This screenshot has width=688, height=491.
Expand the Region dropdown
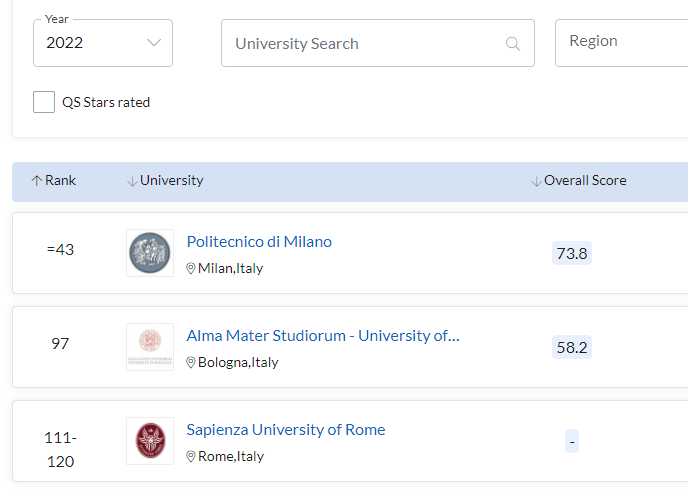pyautogui.click(x=620, y=42)
